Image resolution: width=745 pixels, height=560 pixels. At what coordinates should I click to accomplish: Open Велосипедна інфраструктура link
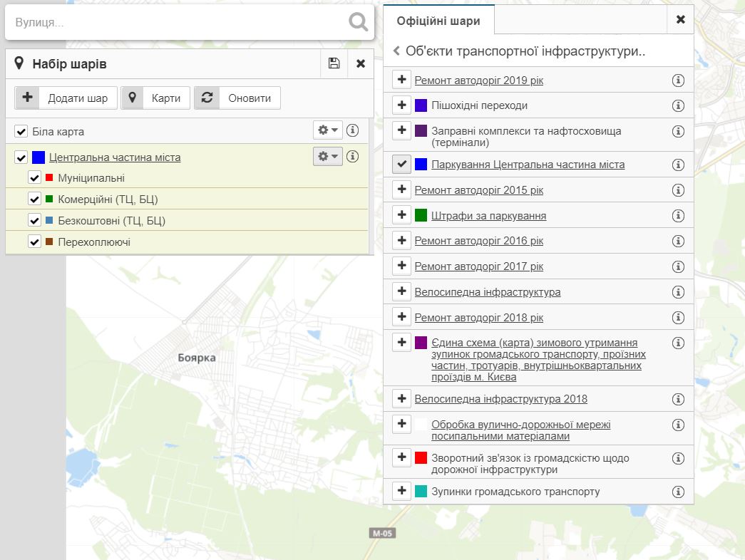(488, 291)
